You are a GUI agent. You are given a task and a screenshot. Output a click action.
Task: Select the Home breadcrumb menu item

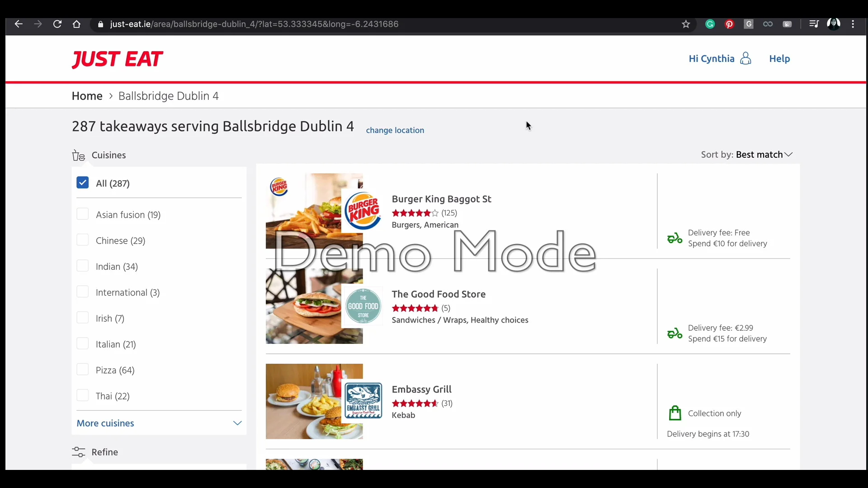pos(86,95)
